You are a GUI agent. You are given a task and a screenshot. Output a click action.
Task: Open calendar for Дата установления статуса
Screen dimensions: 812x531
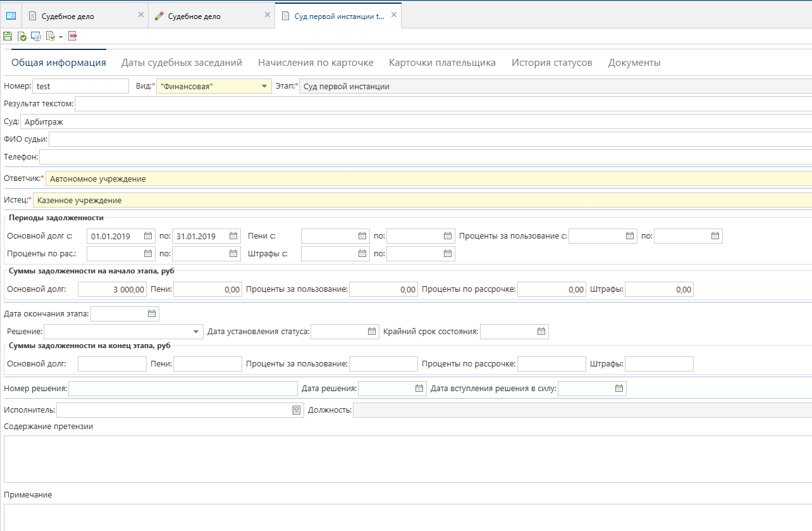click(372, 331)
